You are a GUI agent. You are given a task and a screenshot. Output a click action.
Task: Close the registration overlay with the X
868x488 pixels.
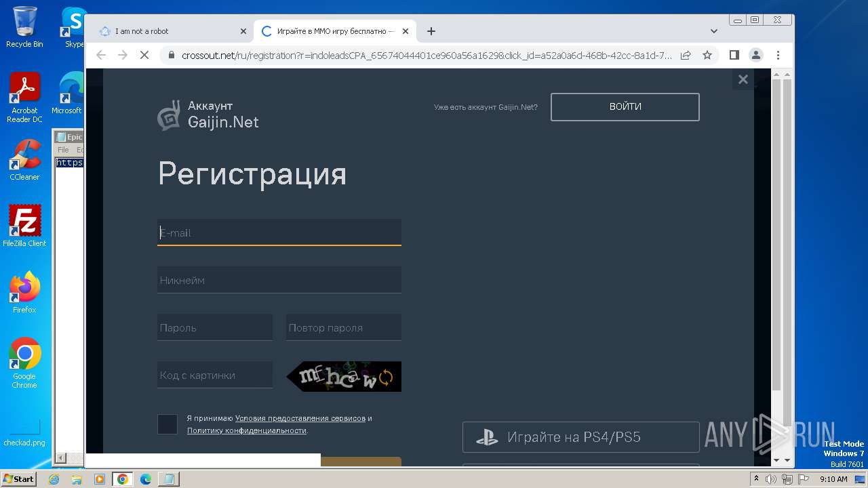coord(743,79)
